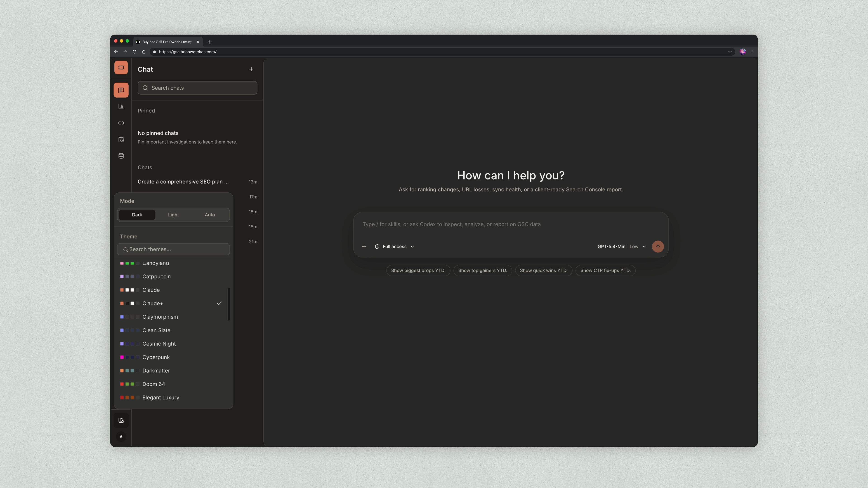Image resolution: width=868 pixels, height=488 pixels.
Task: Click the browser address bar URL
Action: pyautogui.click(x=188, y=52)
